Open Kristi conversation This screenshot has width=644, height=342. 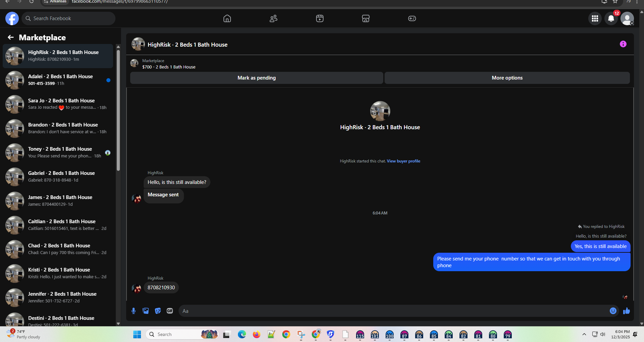58,274
